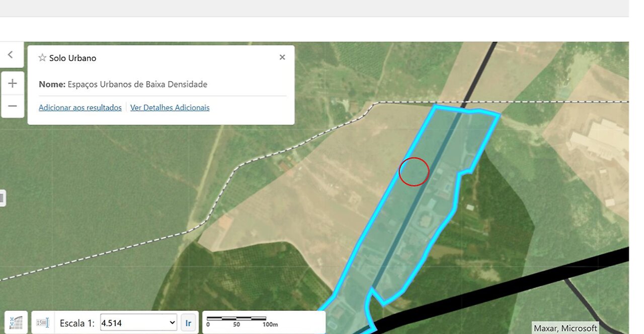
Task: Collapse panel with the back chevron
Action: click(x=11, y=55)
